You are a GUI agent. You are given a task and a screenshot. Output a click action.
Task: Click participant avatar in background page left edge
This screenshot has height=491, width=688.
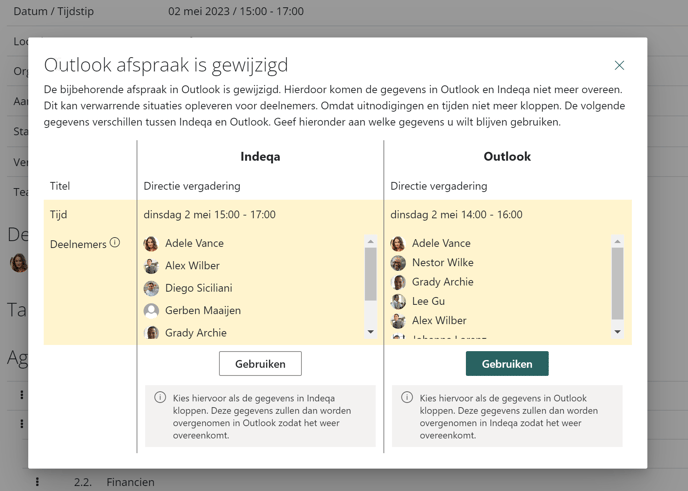click(x=19, y=263)
